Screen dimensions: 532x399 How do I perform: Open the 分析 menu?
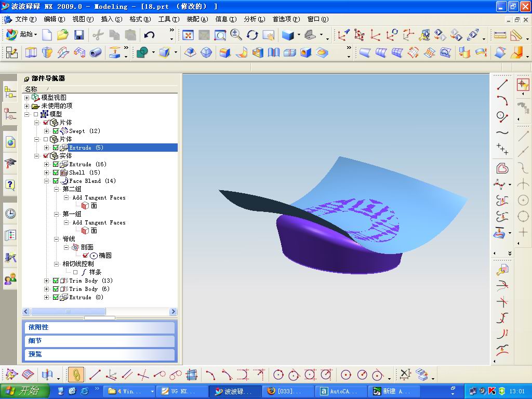click(x=254, y=19)
